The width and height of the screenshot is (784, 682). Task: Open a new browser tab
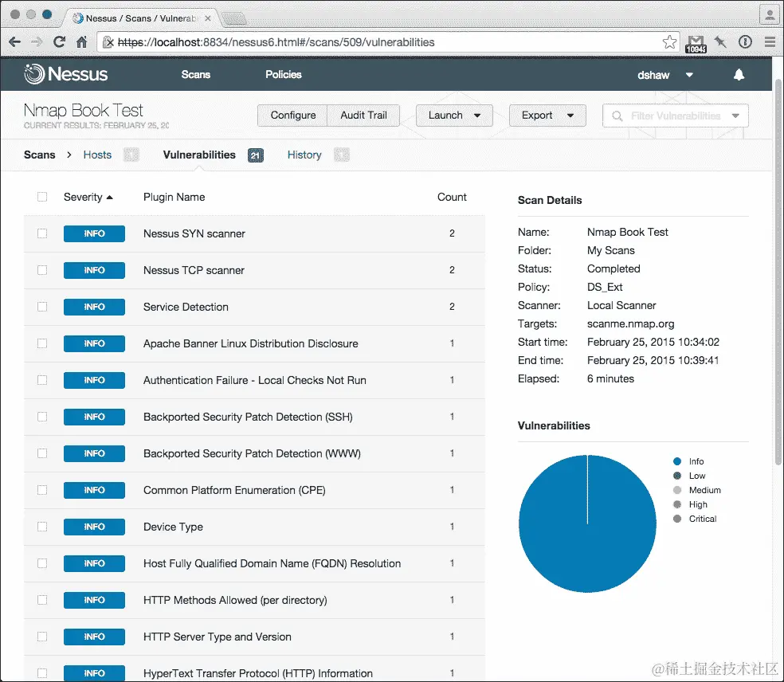(x=234, y=19)
